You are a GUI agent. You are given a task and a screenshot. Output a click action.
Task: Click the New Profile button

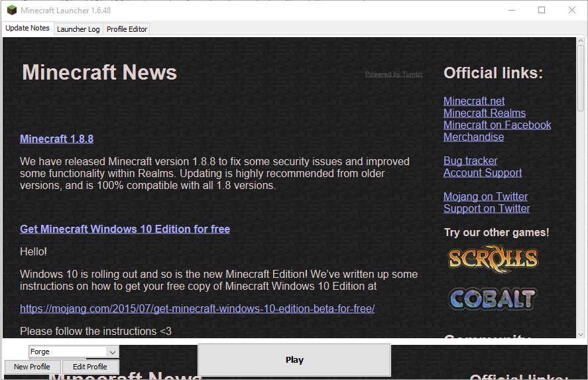(32, 367)
